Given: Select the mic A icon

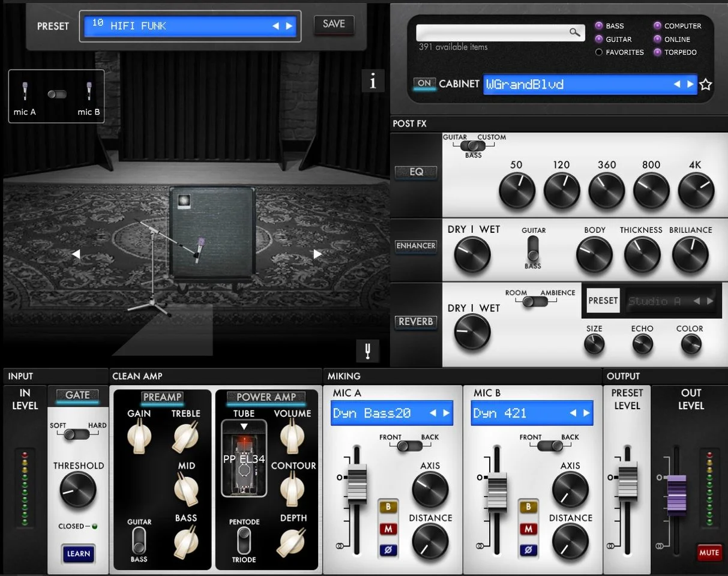Looking at the screenshot, I should (25, 91).
